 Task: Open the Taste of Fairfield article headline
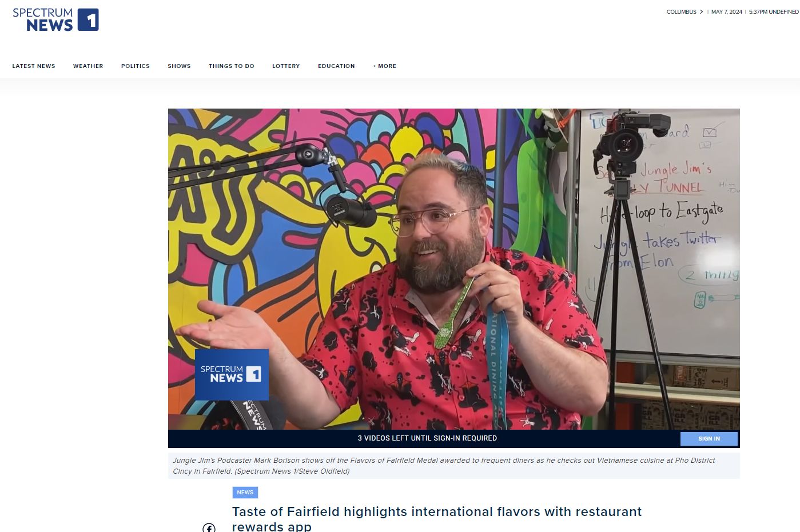(437, 518)
